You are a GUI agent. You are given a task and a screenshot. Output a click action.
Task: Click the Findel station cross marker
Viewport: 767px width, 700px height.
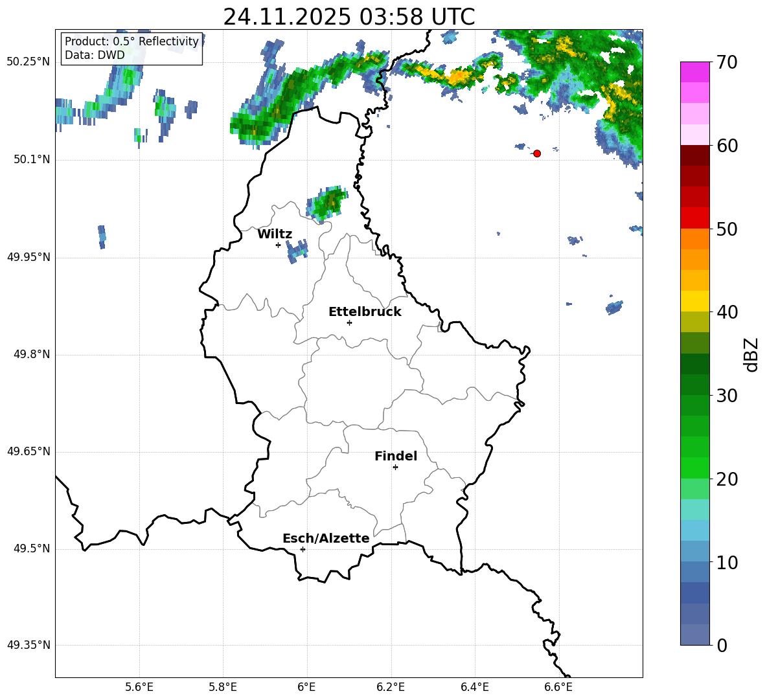coord(395,468)
